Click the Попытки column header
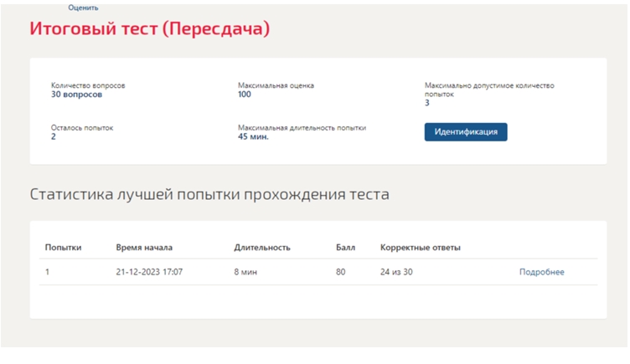This screenshot has width=630, height=364. pyautogui.click(x=63, y=248)
